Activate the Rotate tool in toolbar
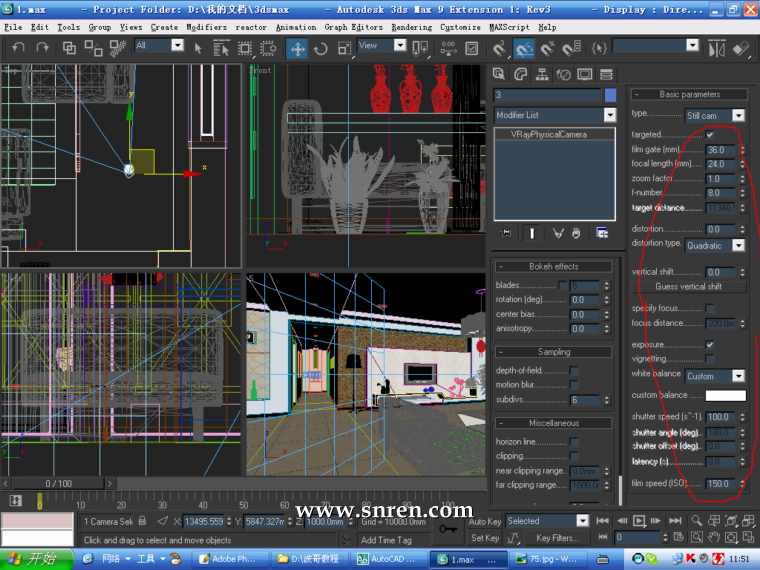The image size is (760, 570). [321, 47]
